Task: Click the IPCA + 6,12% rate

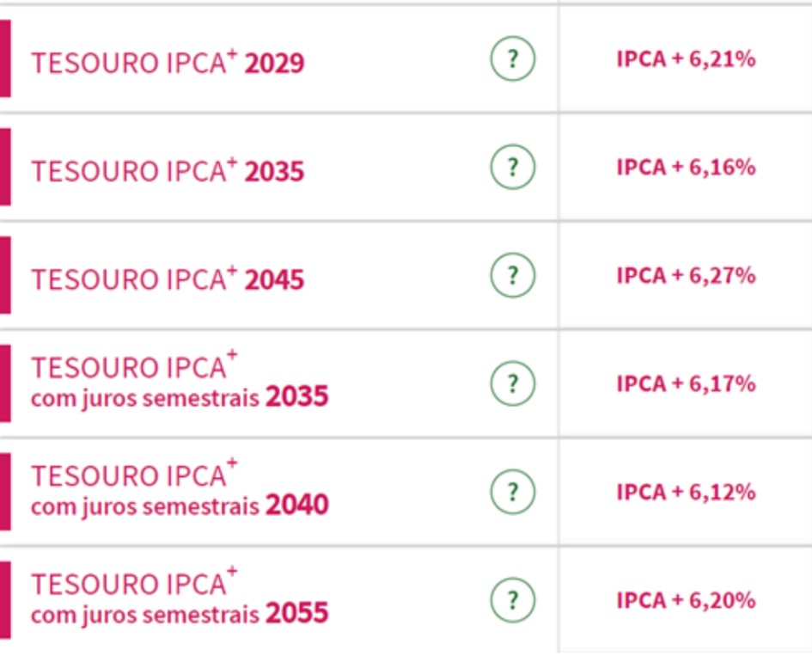Action: (x=687, y=493)
